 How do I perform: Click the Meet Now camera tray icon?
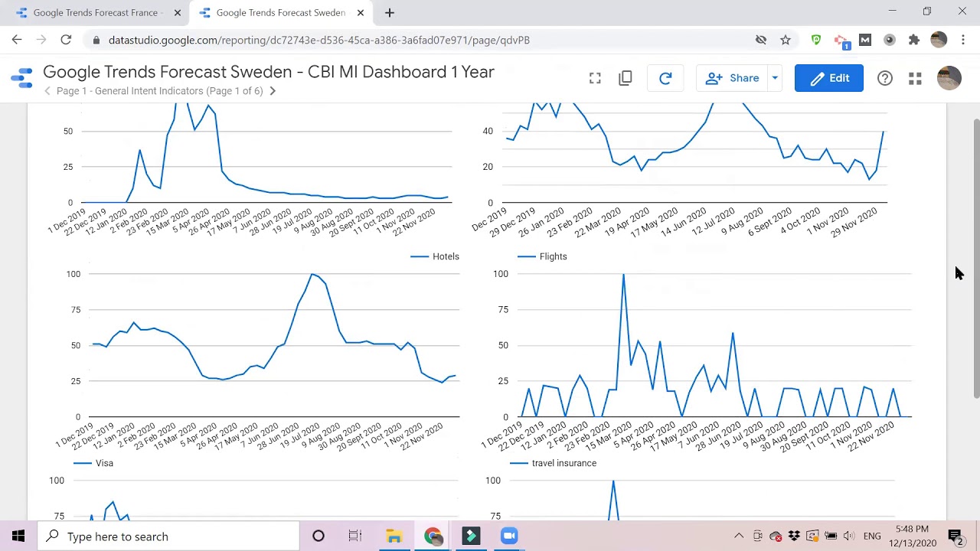(x=757, y=536)
